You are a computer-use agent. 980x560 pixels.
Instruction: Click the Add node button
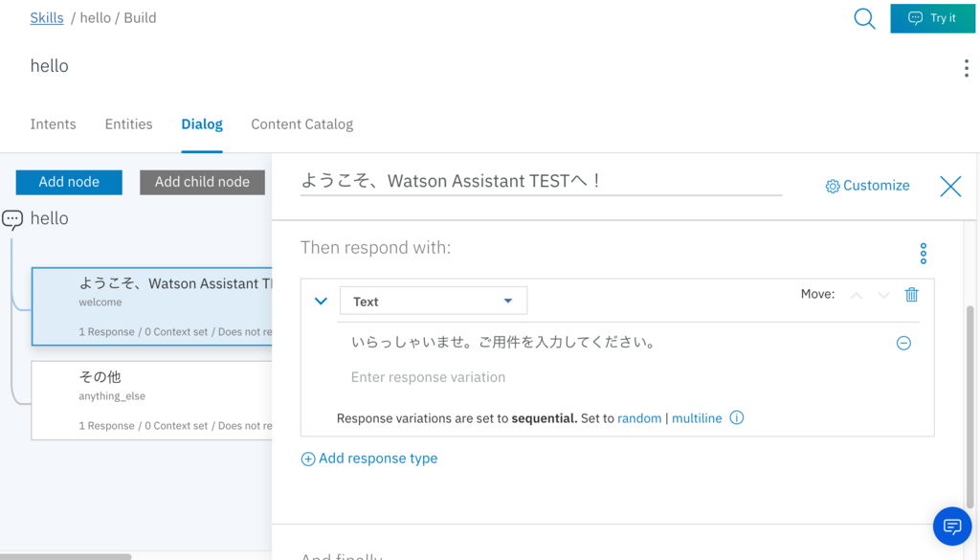pos(69,182)
